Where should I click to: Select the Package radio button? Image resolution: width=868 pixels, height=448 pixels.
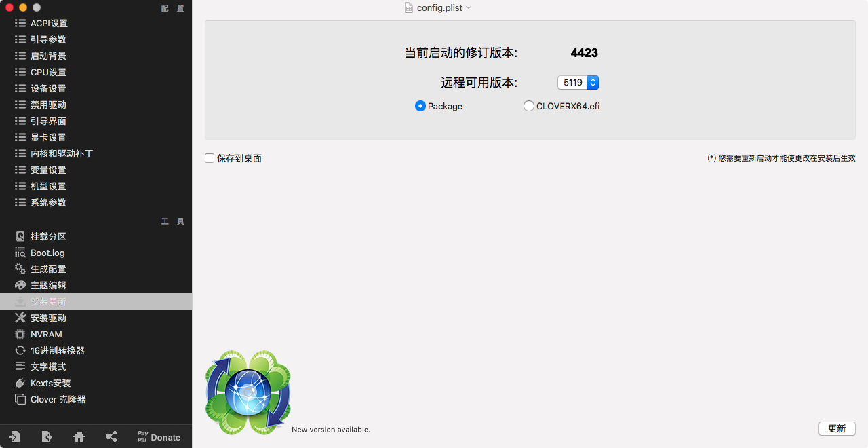point(420,106)
